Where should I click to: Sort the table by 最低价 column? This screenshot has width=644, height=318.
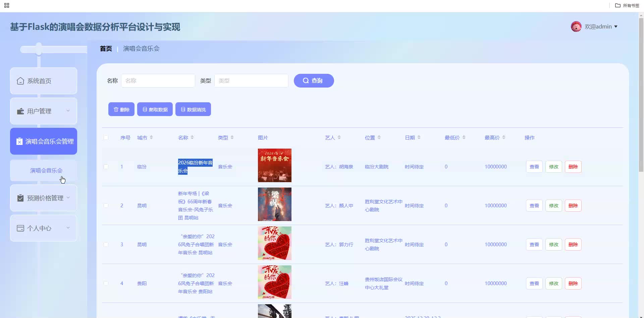tap(464, 138)
